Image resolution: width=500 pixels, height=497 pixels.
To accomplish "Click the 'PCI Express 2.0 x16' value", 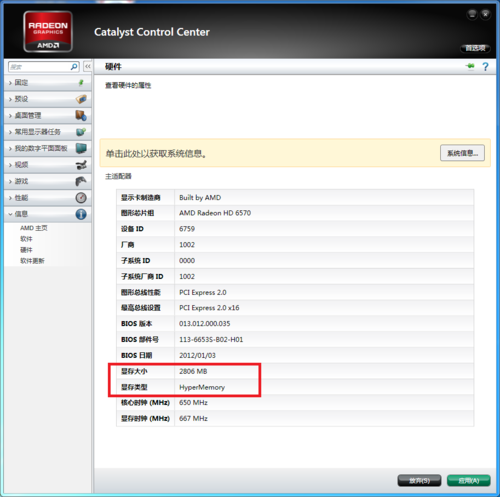I will pyautogui.click(x=209, y=308).
